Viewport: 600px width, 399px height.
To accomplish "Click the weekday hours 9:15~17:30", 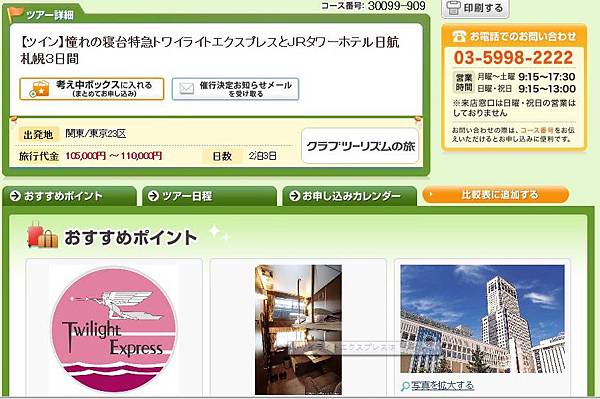I will coord(547,77).
